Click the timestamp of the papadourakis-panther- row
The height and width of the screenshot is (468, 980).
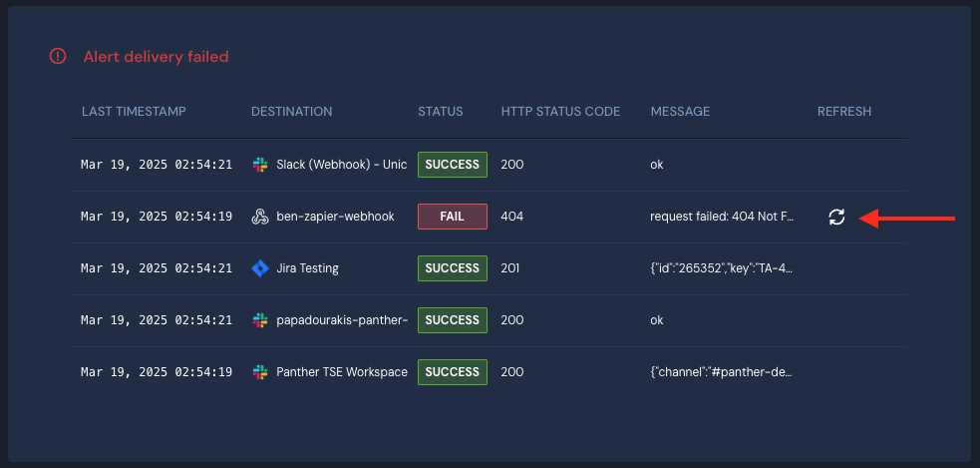(x=157, y=320)
